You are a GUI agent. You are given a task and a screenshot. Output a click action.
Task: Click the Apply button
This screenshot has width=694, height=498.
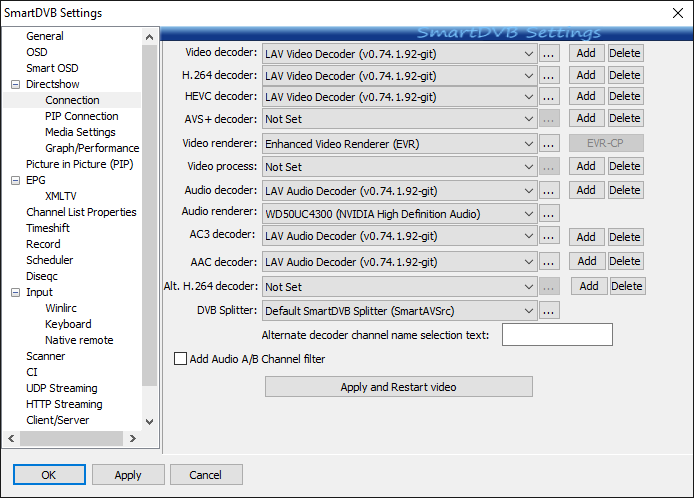point(128,475)
